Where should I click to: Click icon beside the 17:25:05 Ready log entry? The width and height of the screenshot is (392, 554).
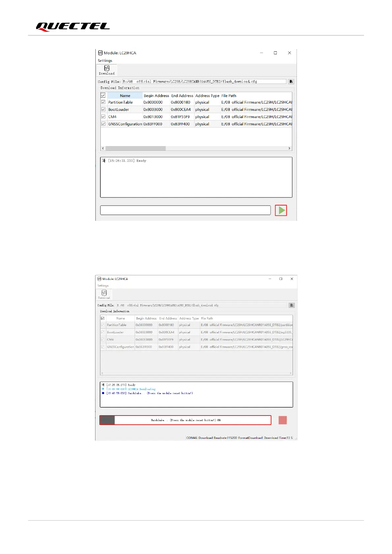pos(103,385)
